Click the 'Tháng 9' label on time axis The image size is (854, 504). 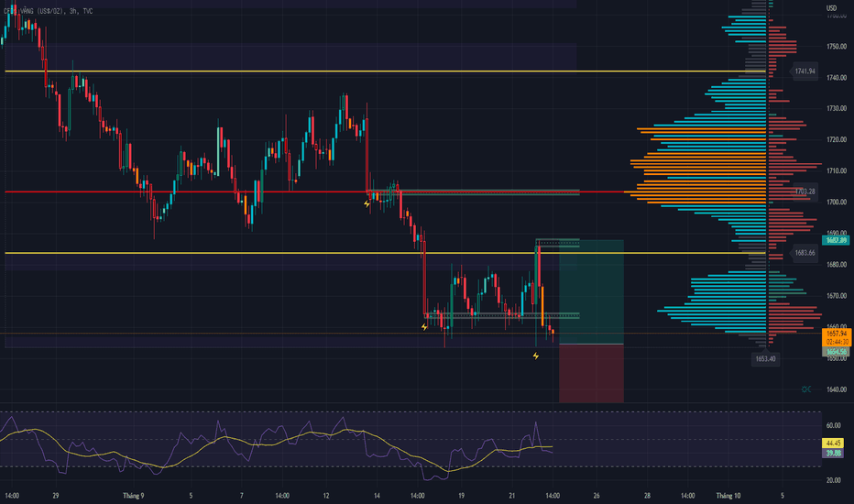pos(134,495)
